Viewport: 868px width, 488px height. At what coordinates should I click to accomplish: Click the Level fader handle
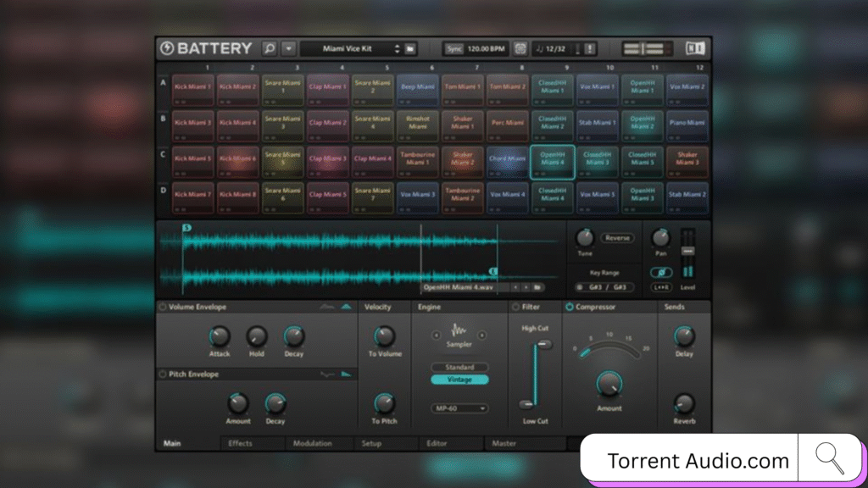687,251
